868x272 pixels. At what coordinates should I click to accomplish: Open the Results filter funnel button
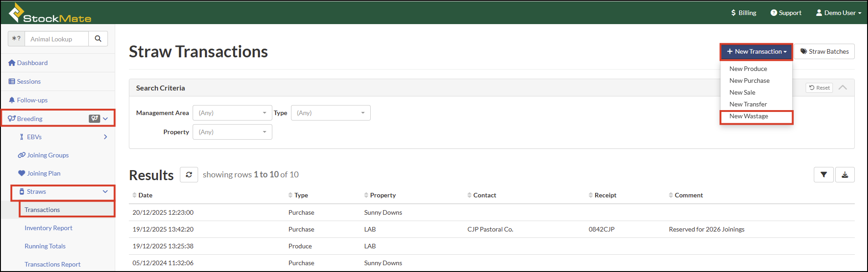tap(824, 175)
